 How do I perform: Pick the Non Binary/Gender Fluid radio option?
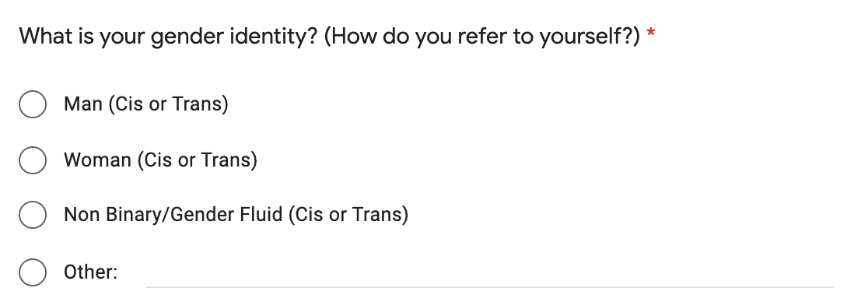pyautogui.click(x=33, y=215)
